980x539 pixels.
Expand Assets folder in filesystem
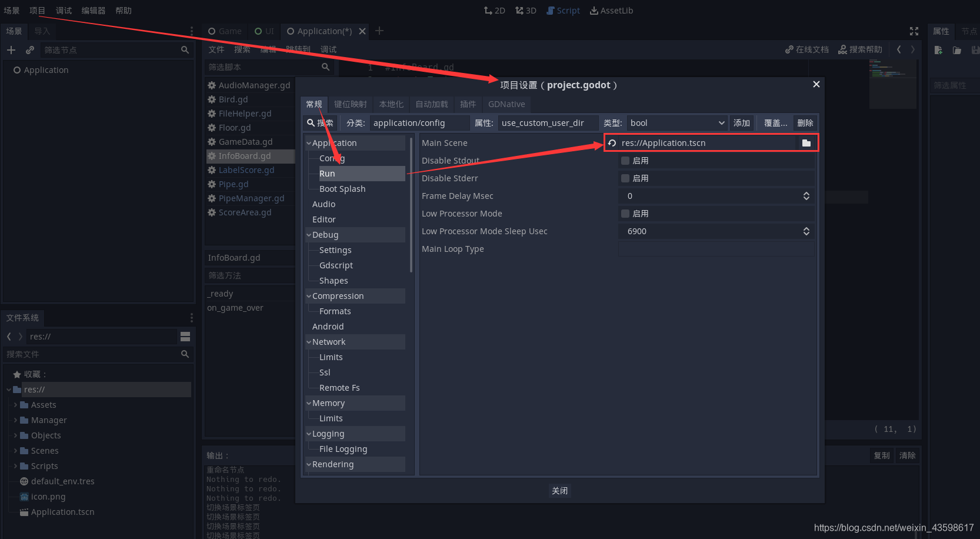15,405
